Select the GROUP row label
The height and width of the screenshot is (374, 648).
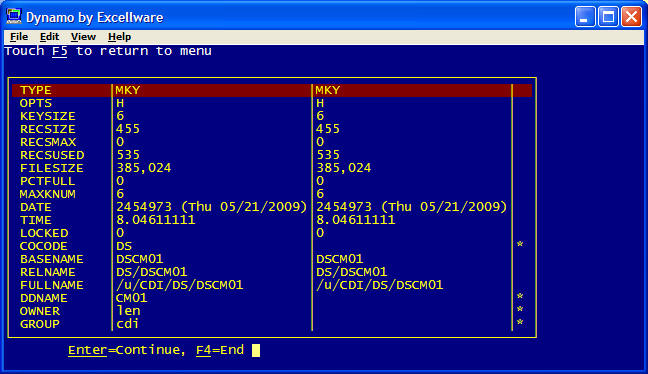coord(40,324)
